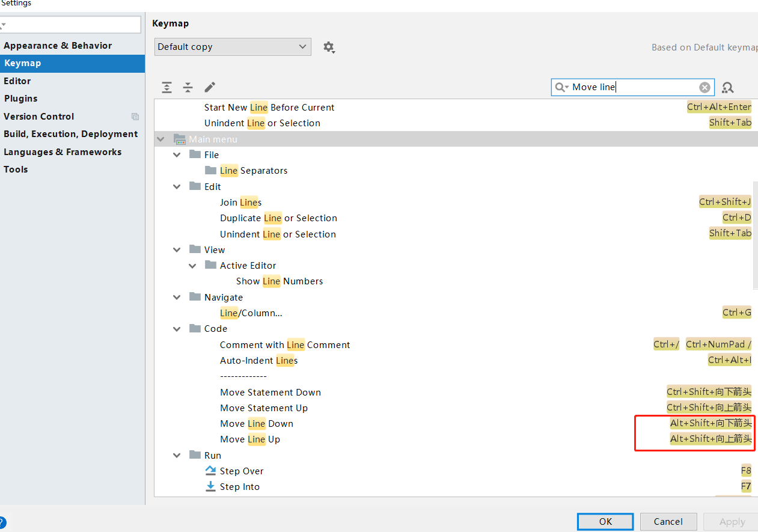This screenshot has width=758, height=532.
Task: Click the keymap list vertical scrollbar
Action: pos(755,234)
